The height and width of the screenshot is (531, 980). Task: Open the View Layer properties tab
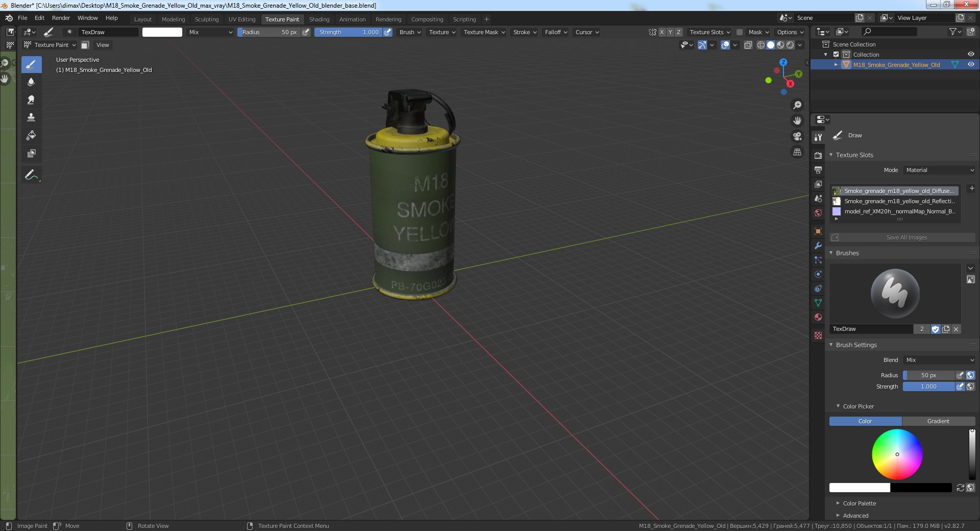click(818, 184)
